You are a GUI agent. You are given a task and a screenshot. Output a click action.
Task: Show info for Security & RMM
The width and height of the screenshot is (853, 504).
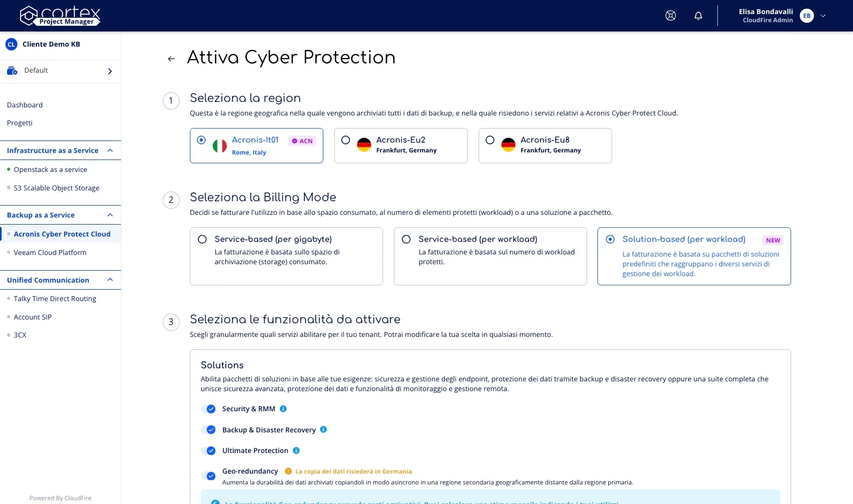click(x=283, y=409)
